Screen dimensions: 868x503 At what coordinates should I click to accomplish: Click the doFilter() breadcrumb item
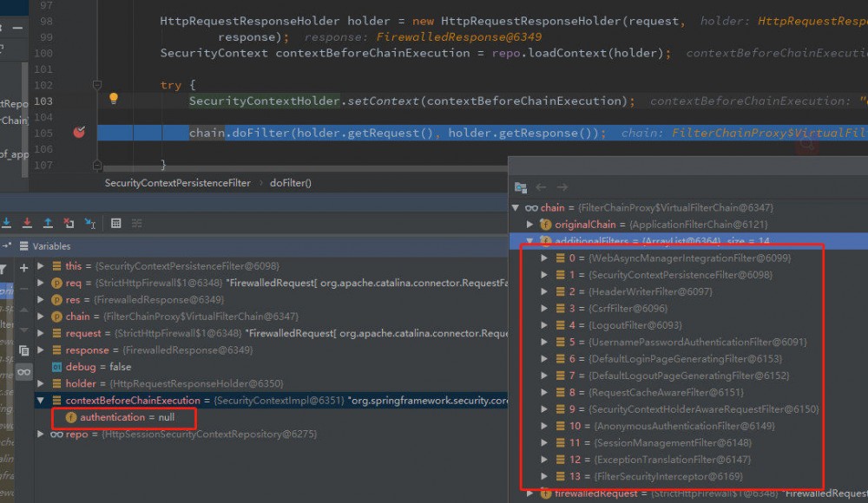coord(291,183)
